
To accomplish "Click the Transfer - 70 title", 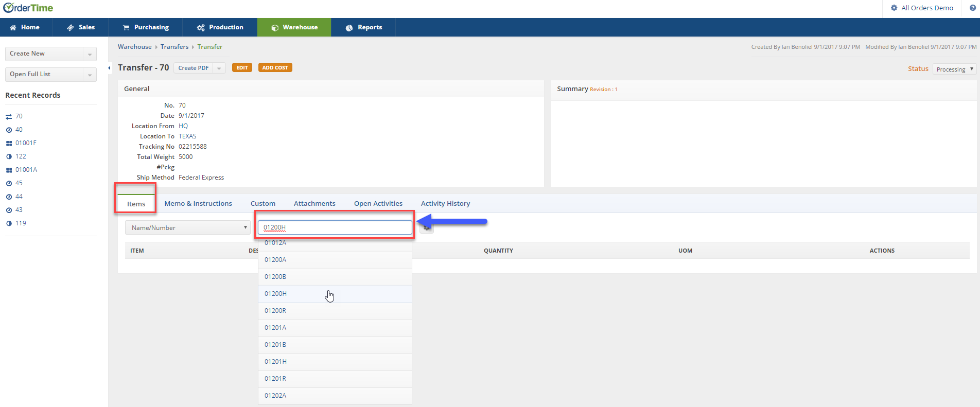I will [144, 67].
